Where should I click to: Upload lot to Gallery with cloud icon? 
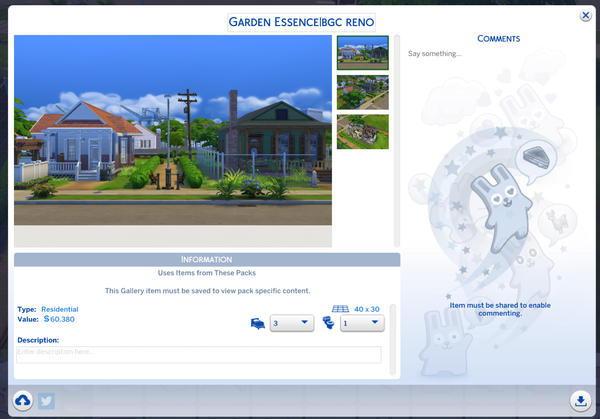pos(23,401)
